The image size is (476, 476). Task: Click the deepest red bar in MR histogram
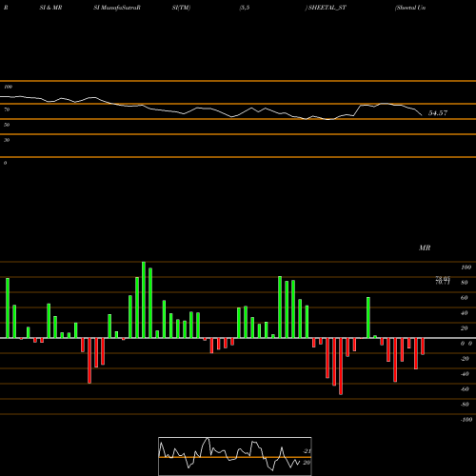[x=341, y=367]
